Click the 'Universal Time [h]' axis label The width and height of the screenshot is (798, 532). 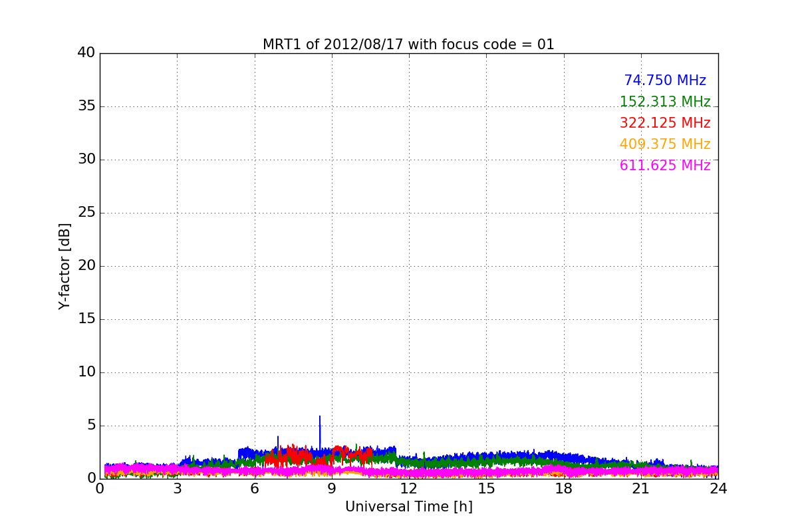(x=408, y=507)
